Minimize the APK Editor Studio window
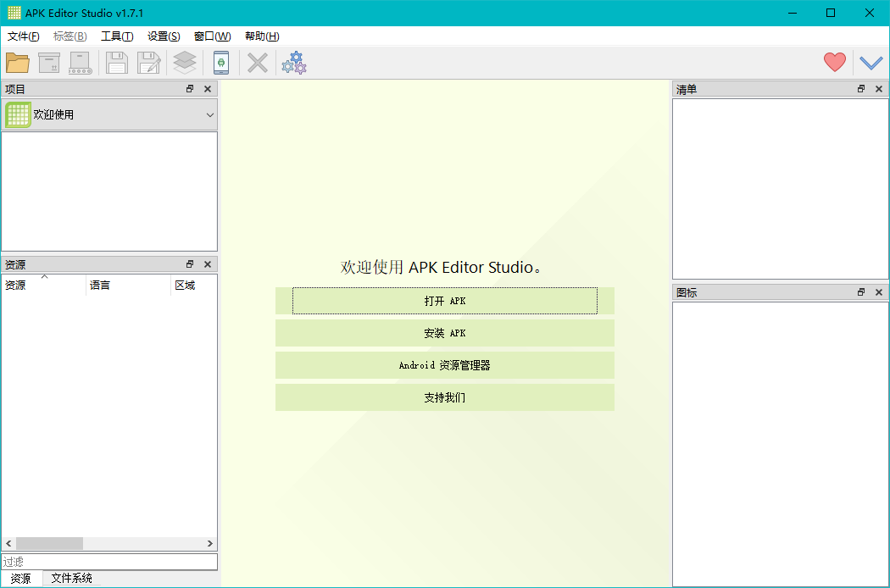 coord(792,13)
